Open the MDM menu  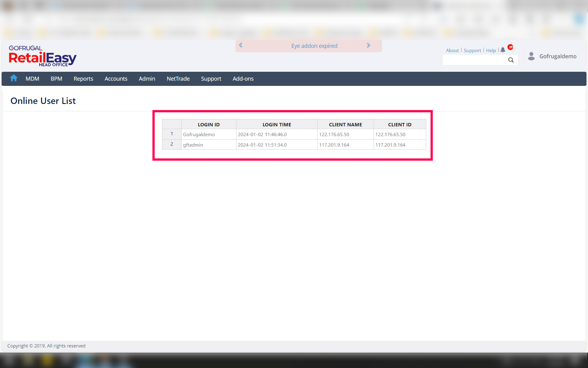(x=32, y=79)
